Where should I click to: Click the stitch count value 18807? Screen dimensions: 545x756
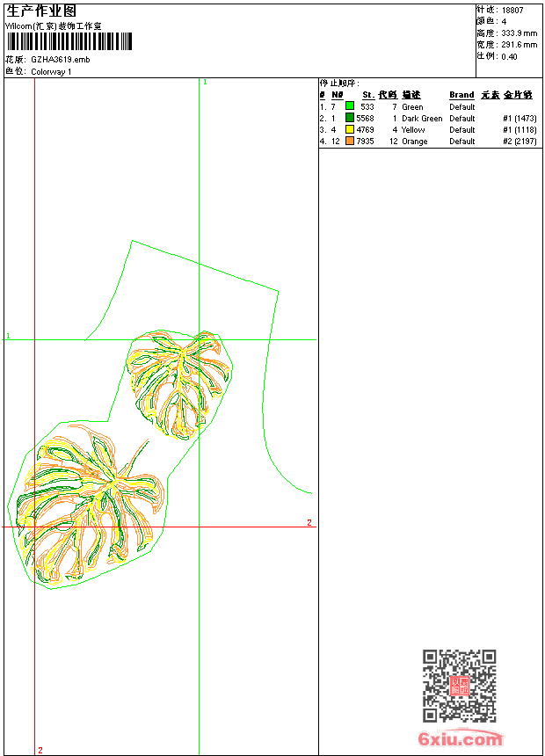[x=512, y=10]
